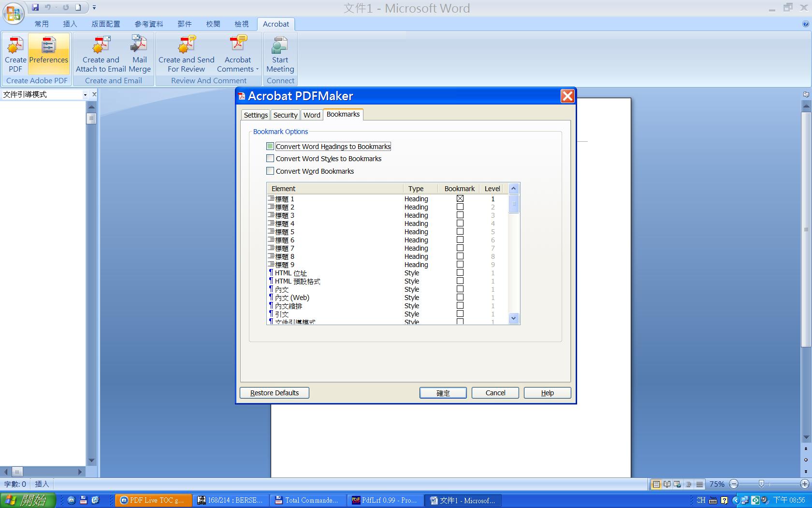The image size is (812, 508).
Task: Click the bookmark list scroll down arrow
Action: (514, 318)
